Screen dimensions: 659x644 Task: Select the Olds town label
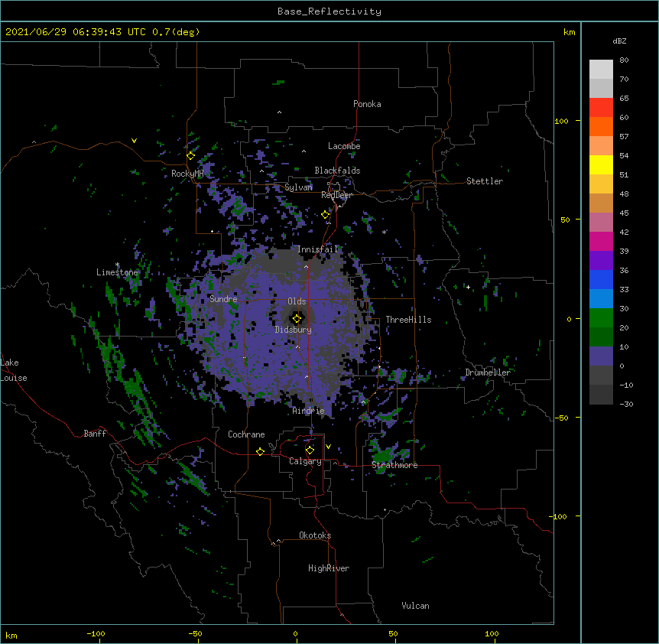point(297,301)
